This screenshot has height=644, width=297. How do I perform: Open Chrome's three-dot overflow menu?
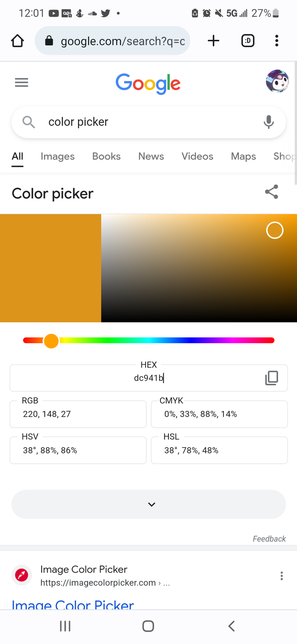click(x=277, y=41)
